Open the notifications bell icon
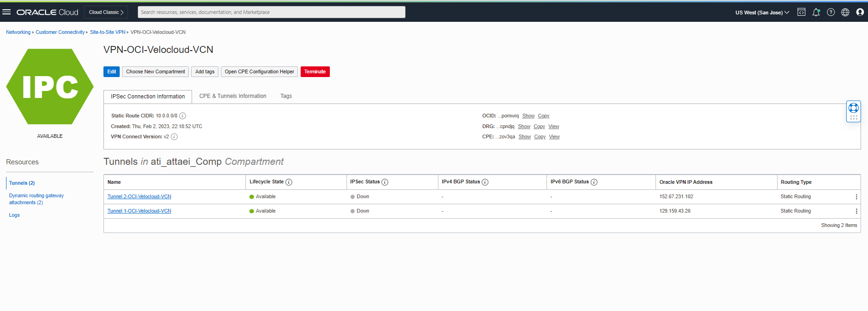Image resolution: width=868 pixels, height=311 pixels. 816,13
